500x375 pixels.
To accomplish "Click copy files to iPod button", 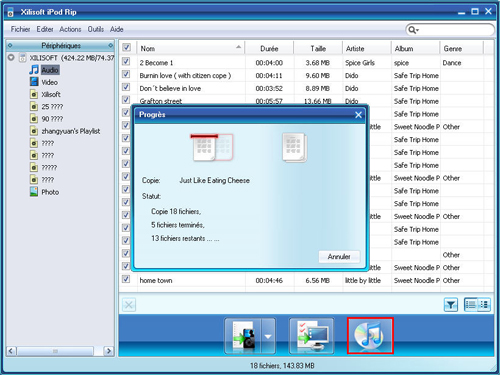I will pos(244,336).
